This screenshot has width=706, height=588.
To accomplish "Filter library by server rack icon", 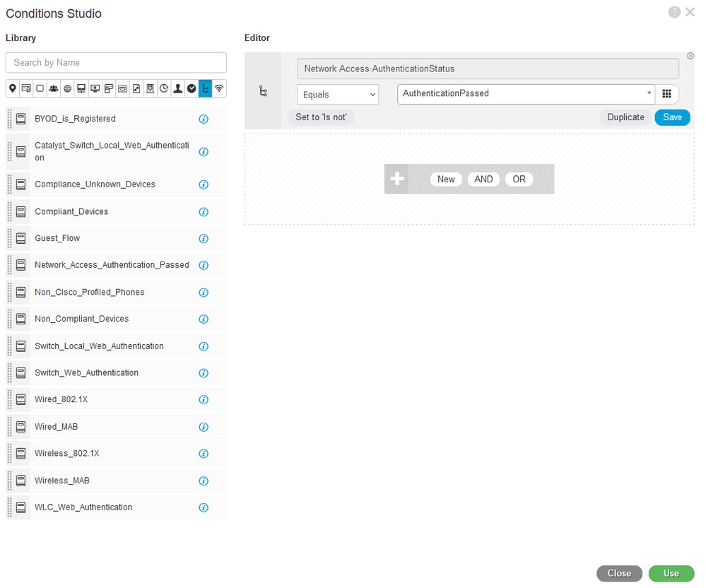I will click(x=150, y=88).
